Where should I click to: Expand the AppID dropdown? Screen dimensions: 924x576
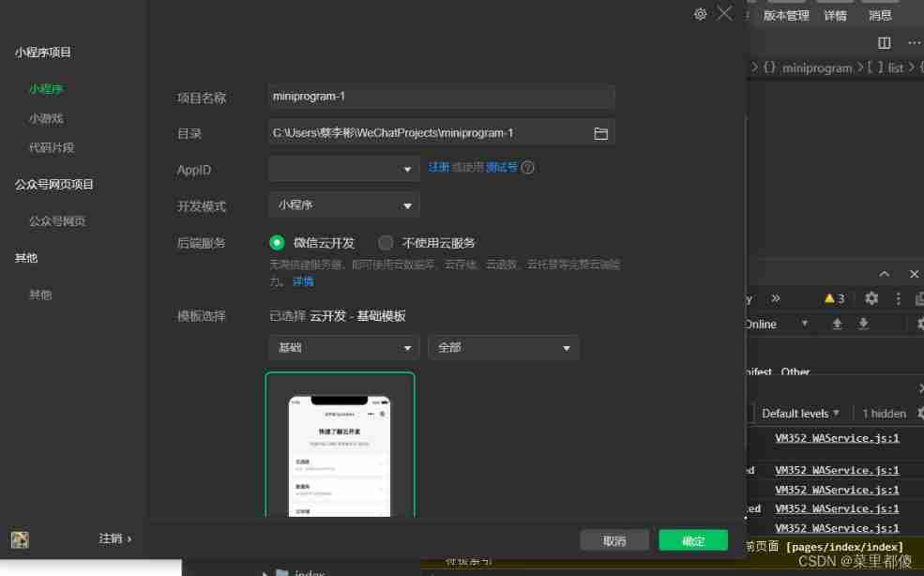343,169
